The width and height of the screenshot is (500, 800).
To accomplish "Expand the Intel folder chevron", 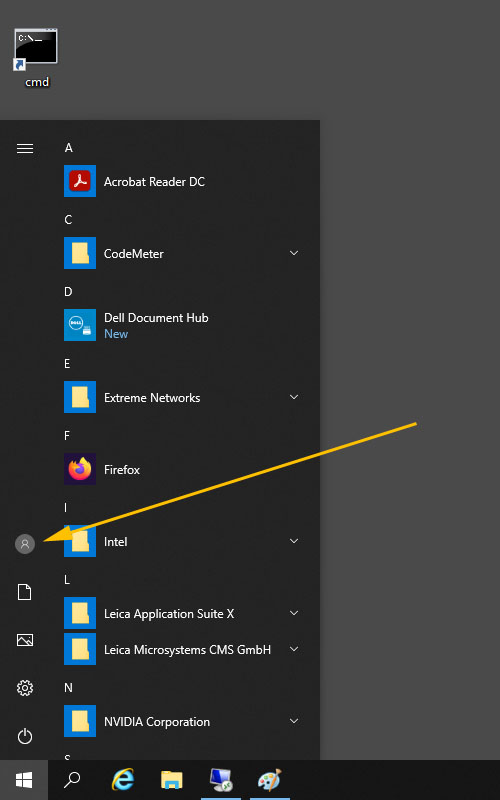I will click(x=294, y=541).
